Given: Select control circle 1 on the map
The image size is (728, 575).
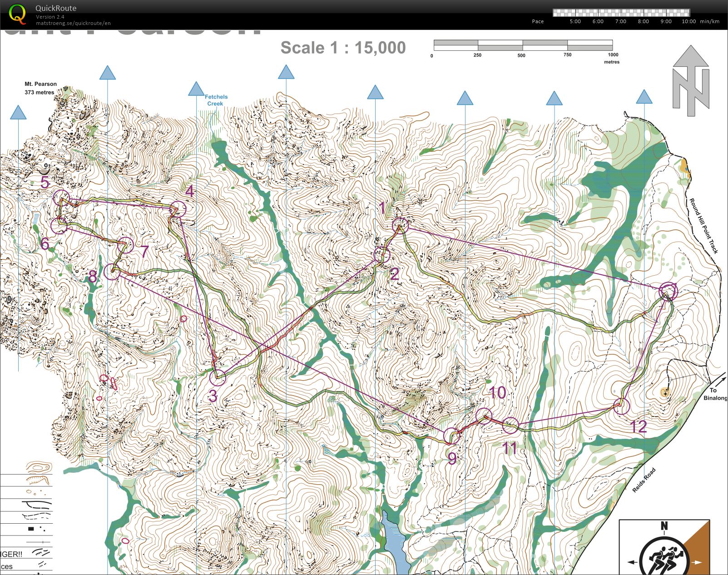Looking at the screenshot, I should (400, 225).
